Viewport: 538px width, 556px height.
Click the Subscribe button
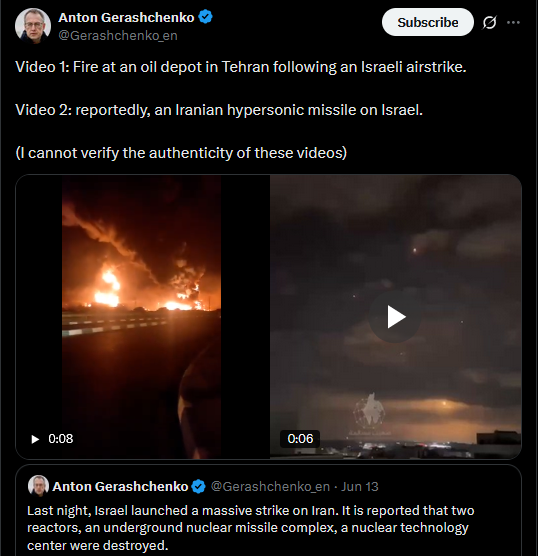coord(427,22)
